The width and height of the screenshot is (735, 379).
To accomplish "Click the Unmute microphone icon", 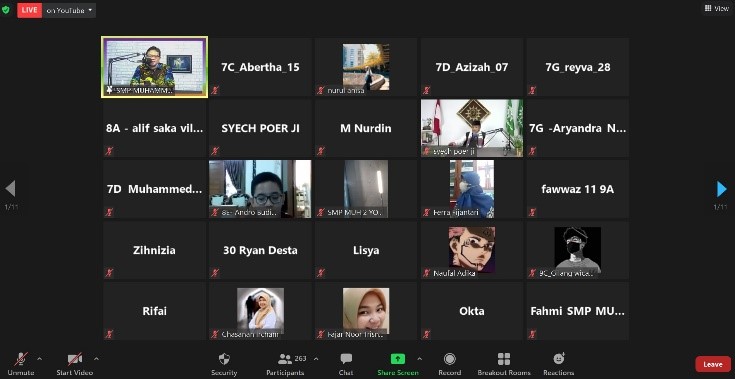I will click(21, 359).
